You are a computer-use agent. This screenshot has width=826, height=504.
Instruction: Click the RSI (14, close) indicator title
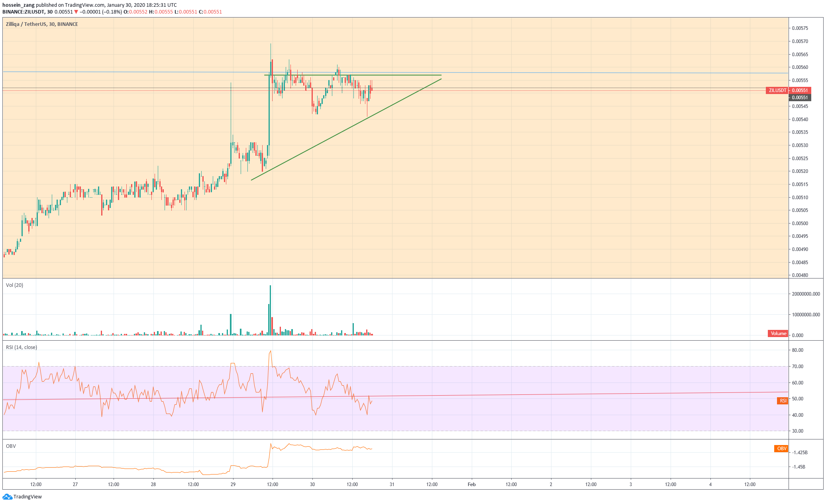22,347
